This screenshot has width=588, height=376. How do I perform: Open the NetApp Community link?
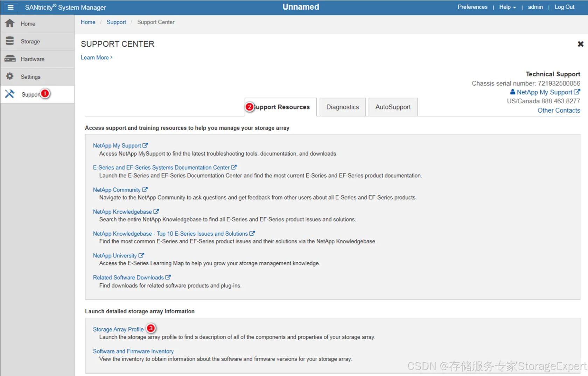click(117, 190)
